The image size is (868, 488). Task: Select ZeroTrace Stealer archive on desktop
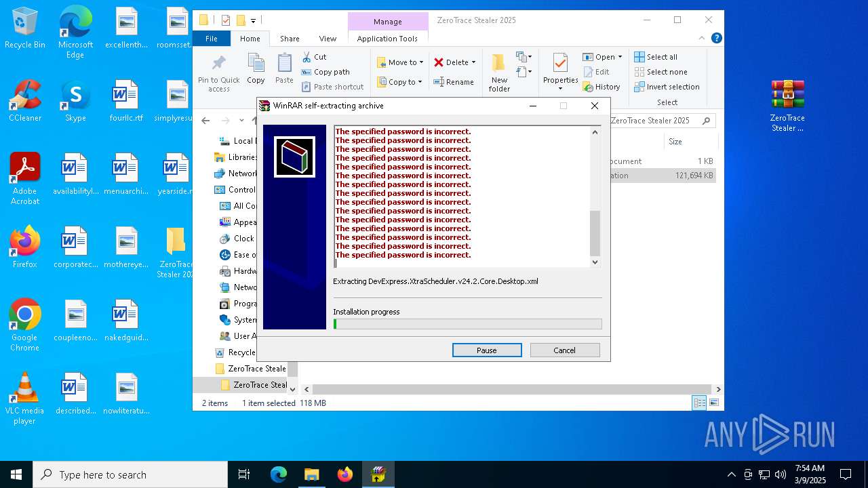click(787, 106)
